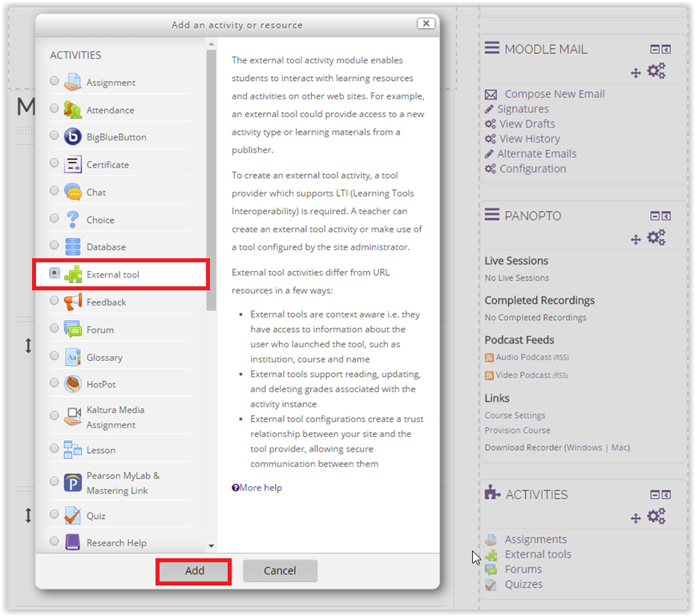This screenshot has height=616, width=695.
Task: Open Panopto block gear actions
Action: 657,237
